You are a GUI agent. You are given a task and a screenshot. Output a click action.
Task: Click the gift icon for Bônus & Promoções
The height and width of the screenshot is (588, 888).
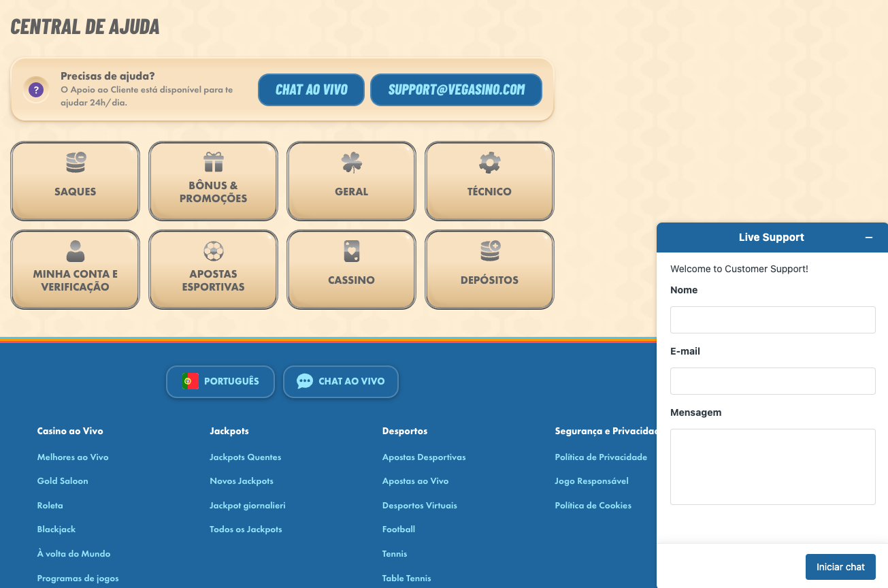click(x=214, y=162)
